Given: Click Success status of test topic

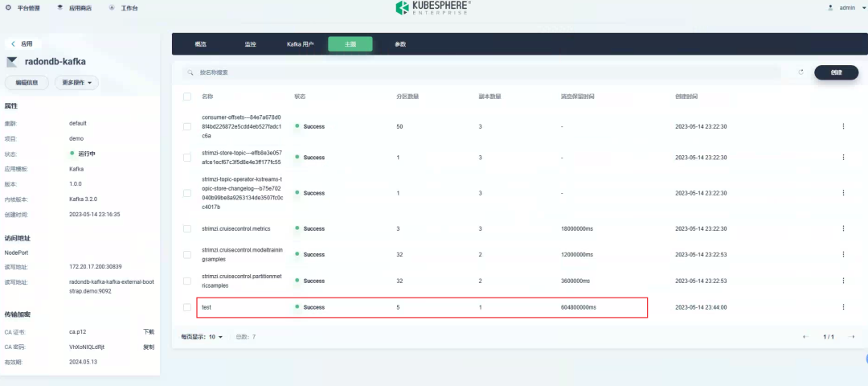Looking at the screenshot, I should click(x=310, y=307).
